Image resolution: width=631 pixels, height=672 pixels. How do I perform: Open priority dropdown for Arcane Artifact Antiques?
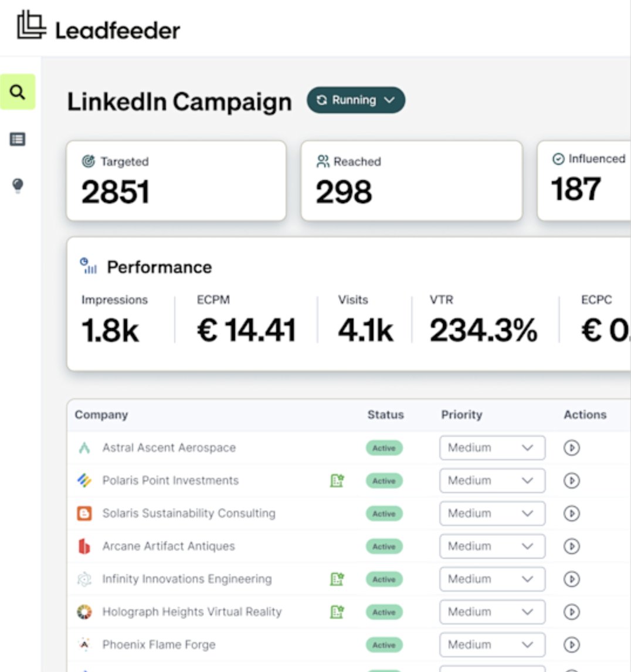(x=492, y=547)
